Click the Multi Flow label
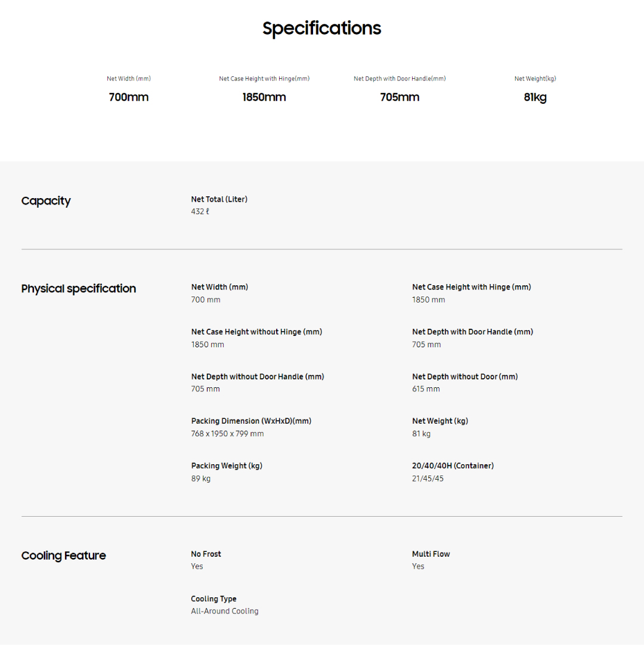 431,554
